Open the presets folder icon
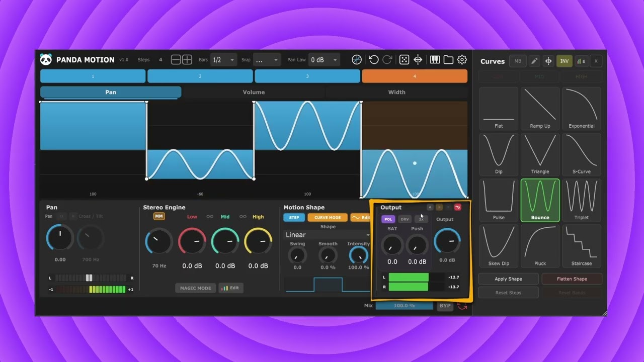 tap(448, 60)
